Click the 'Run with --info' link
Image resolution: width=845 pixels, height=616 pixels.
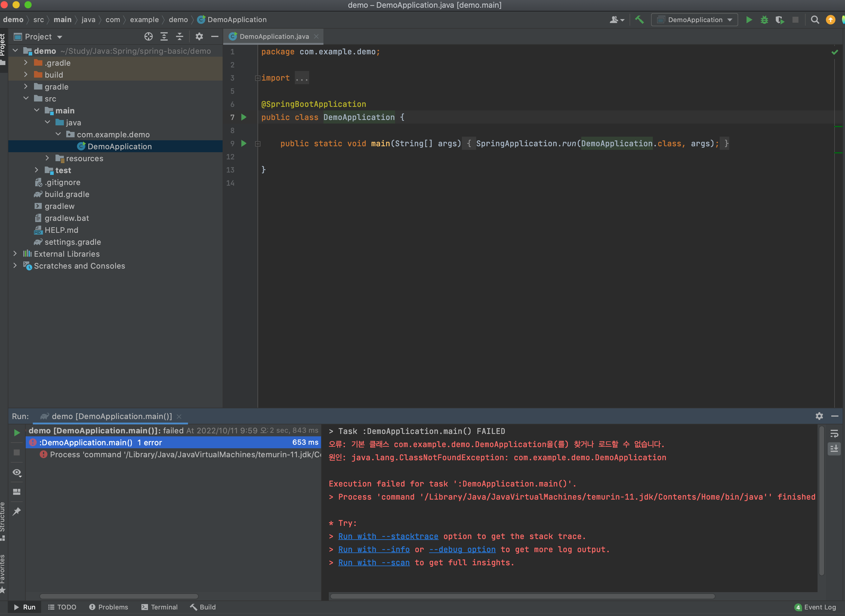[374, 549]
